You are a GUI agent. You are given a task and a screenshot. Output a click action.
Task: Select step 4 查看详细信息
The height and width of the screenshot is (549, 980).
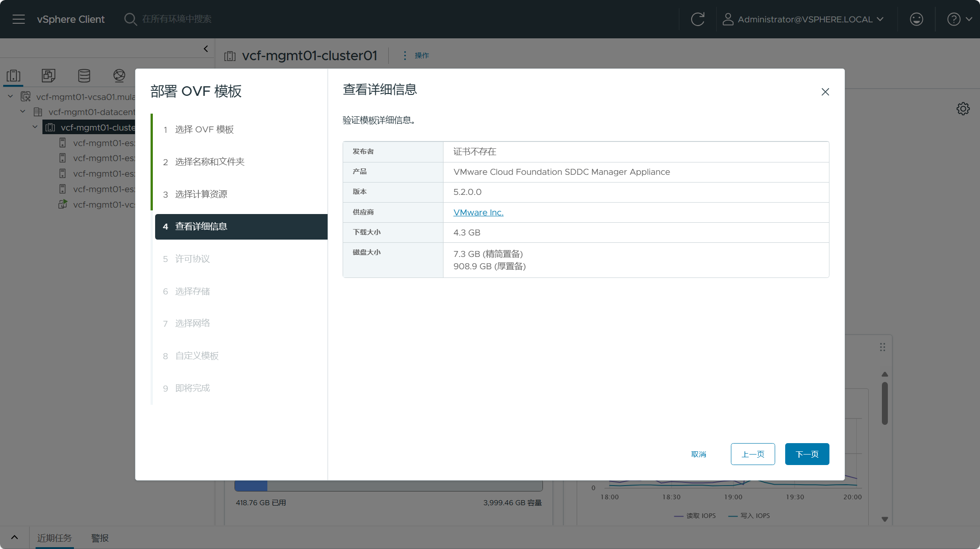[241, 227]
